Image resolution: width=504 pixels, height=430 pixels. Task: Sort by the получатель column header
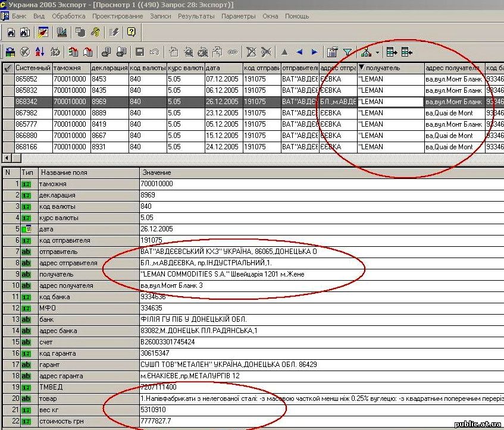tap(390, 68)
